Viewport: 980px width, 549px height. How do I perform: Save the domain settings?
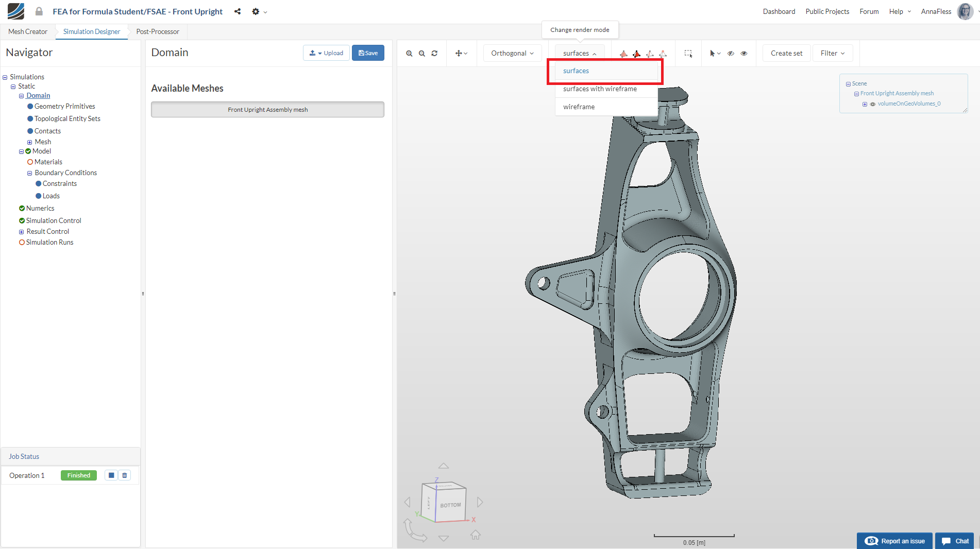[368, 53]
